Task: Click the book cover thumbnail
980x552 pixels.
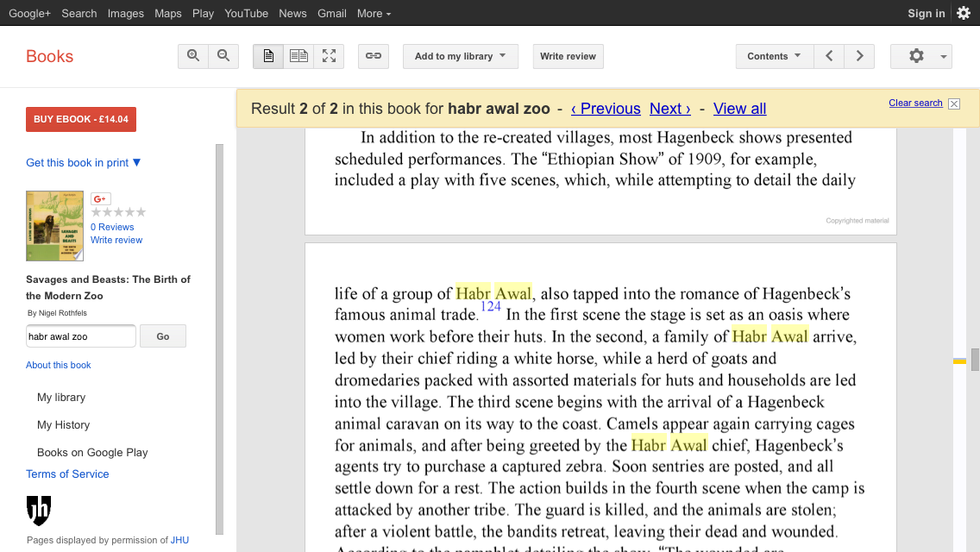Action: pyautogui.click(x=54, y=226)
